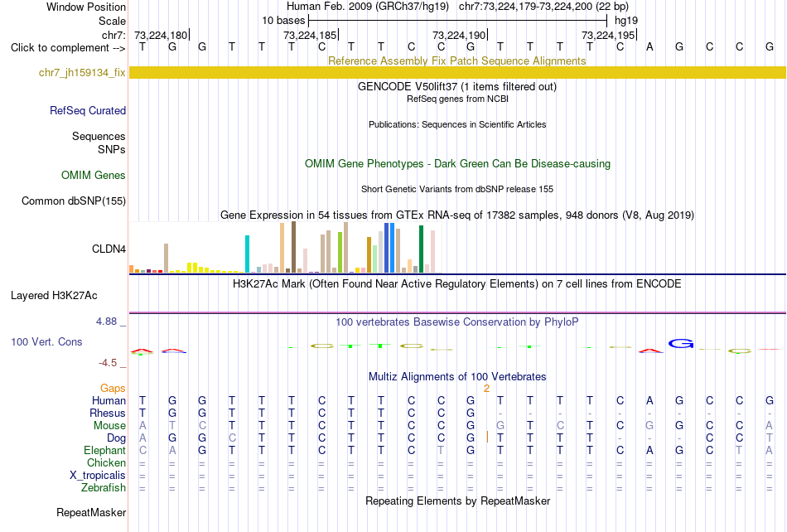This screenshot has width=787, height=532.
Task: Click the orange '2' in Gaps row
Action: [x=486, y=389]
